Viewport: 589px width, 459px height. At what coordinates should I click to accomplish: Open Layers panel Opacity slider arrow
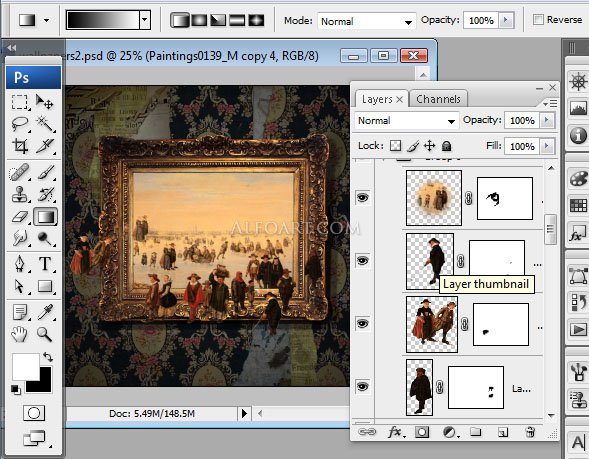click(x=547, y=120)
